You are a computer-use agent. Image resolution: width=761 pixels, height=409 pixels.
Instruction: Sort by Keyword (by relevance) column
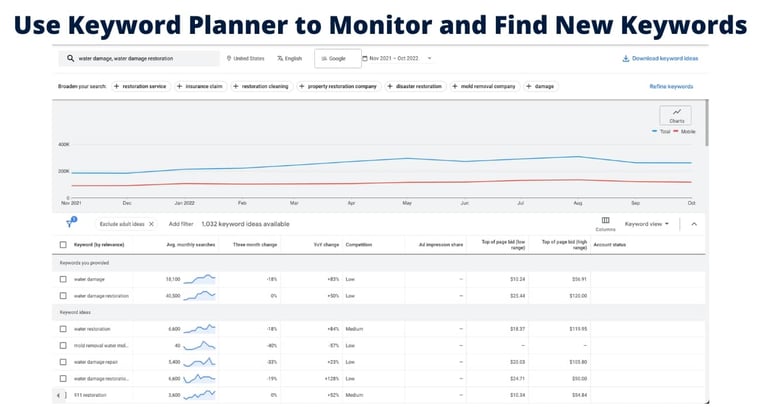(x=99, y=245)
